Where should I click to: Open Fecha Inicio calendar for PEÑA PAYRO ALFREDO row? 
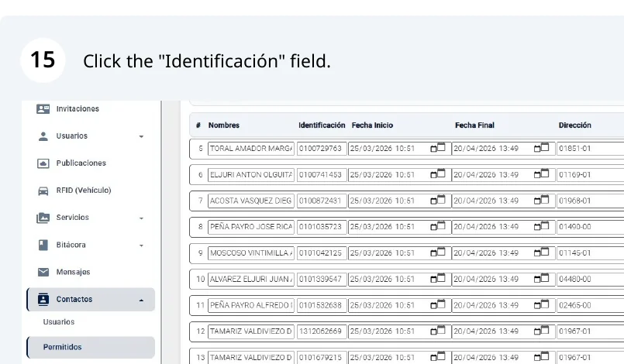click(438, 304)
